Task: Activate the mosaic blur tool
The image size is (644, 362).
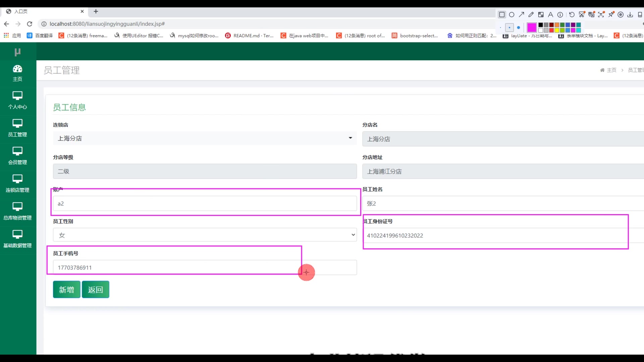Action: pyautogui.click(x=541, y=15)
